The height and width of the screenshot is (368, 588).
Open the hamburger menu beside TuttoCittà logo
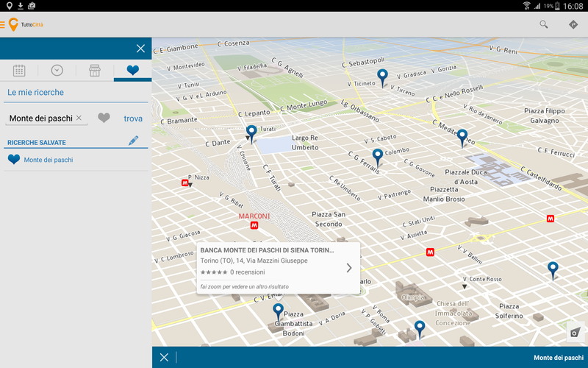pyautogui.click(x=2, y=25)
